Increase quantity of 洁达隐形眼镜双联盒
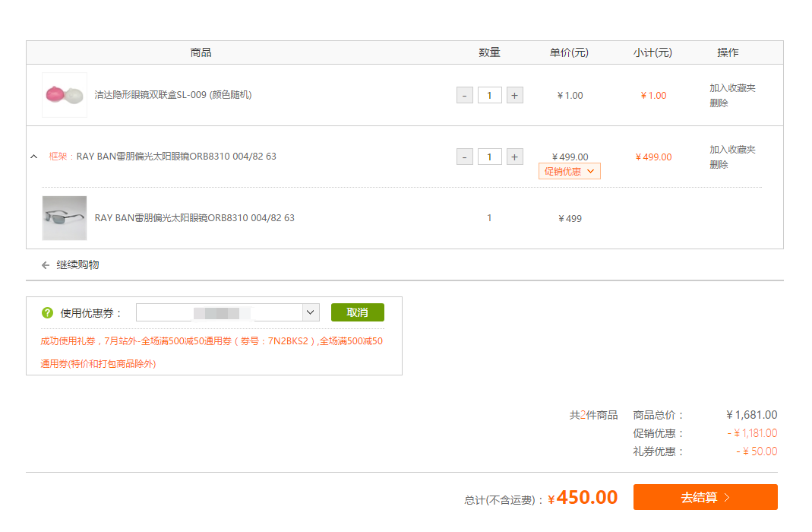Screen dimensions: 812x532 514,95
